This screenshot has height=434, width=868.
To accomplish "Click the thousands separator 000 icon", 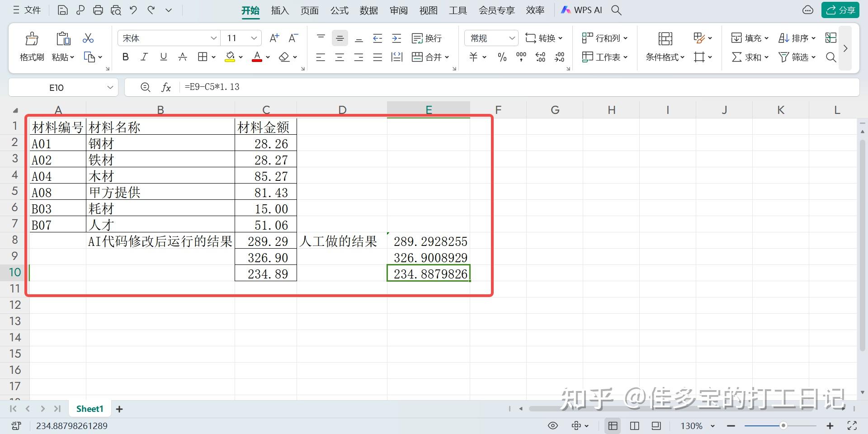I will [x=521, y=57].
